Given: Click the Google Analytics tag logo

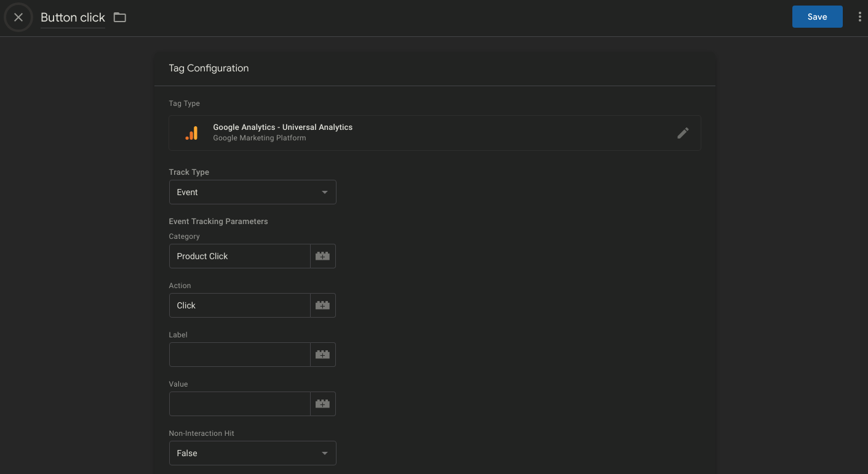Looking at the screenshot, I should click(x=191, y=133).
